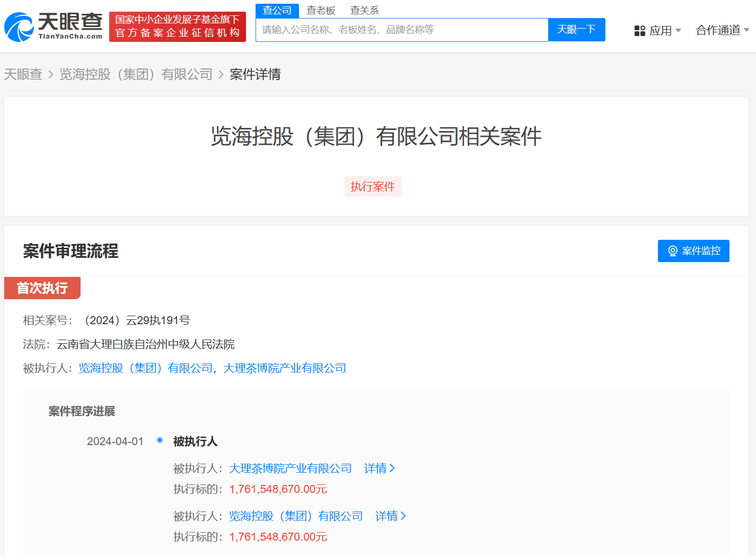This screenshot has width=756, height=556.
Task: Click the case monitoring camera icon
Action: point(672,251)
